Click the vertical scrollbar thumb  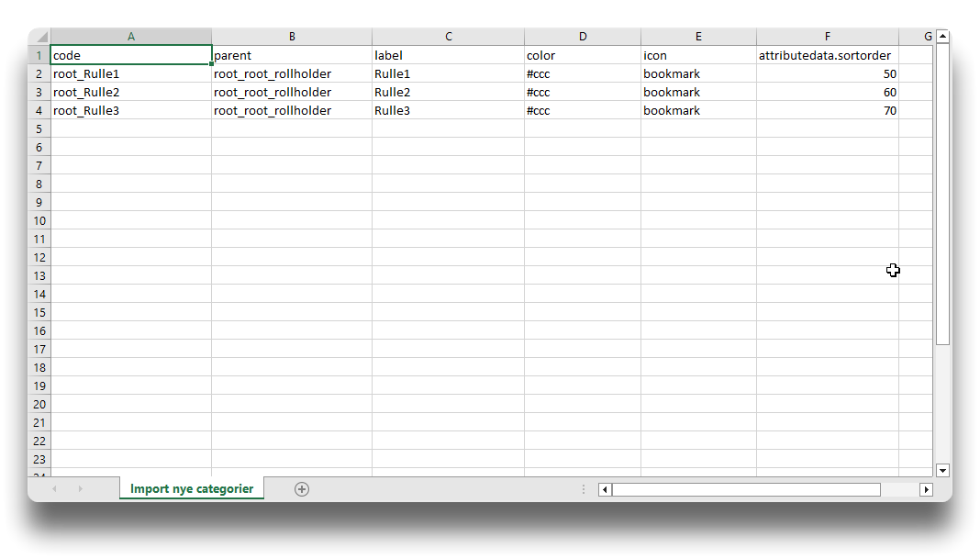click(942, 193)
